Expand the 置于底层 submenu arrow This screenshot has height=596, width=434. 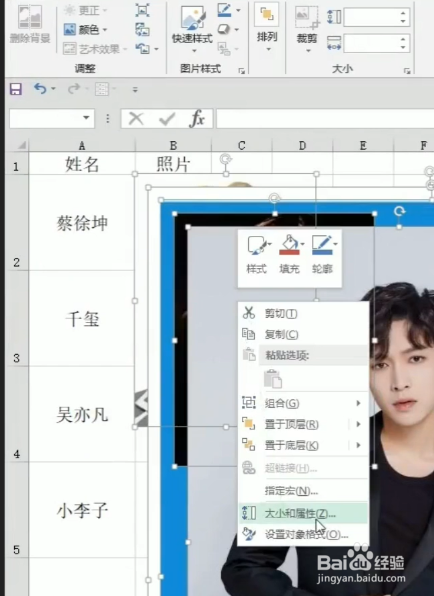[358, 445]
